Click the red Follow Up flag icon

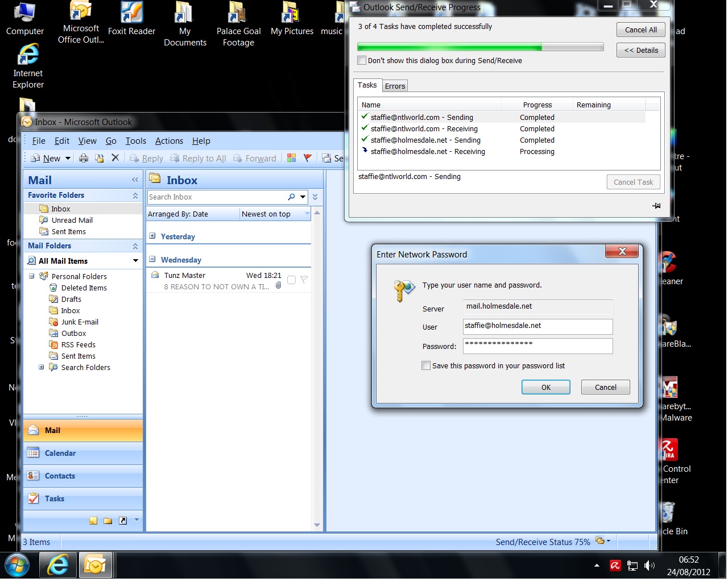[308, 158]
